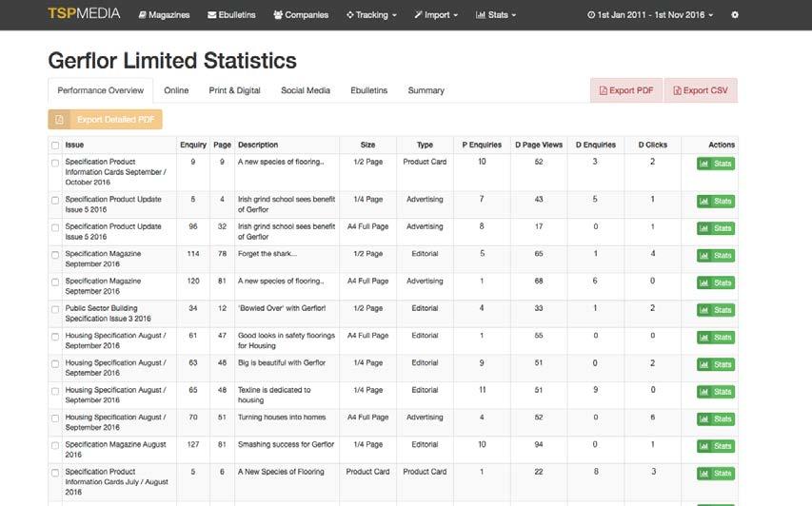The image size is (812, 506).
Task: Click "'Bowled Over' with Gerflor!" description
Action: [282, 308]
